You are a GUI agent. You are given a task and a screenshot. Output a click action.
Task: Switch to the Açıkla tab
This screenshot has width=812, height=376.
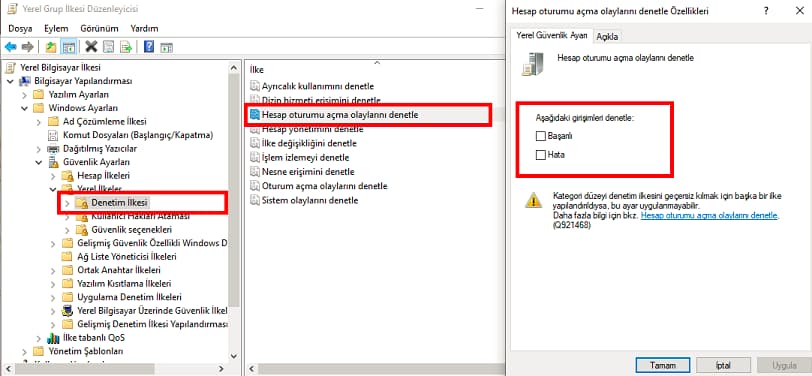(607, 36)
